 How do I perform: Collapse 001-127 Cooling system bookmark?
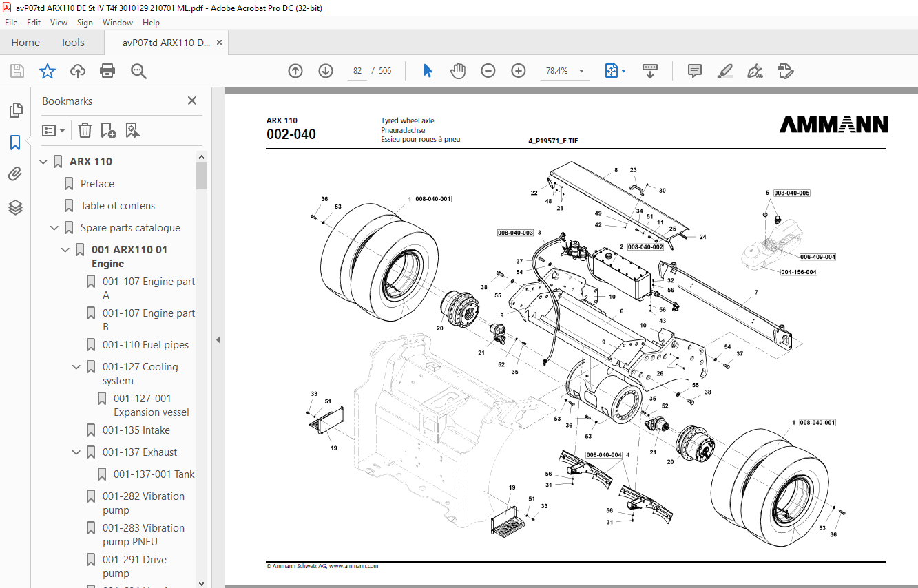[x=76, y=367]
